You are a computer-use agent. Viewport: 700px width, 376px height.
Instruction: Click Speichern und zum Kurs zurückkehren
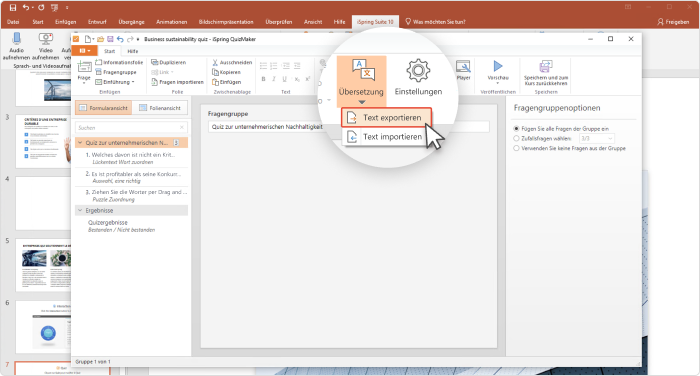(x=546, y=73)
